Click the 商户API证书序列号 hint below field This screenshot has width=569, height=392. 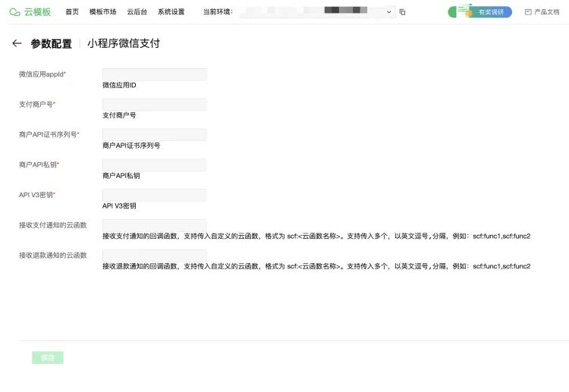pos(131,146)
